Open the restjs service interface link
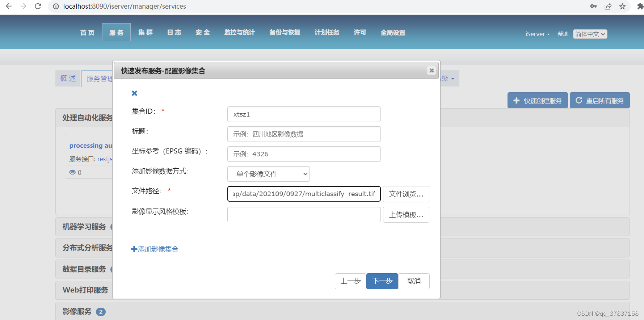 tap(105, 159)
